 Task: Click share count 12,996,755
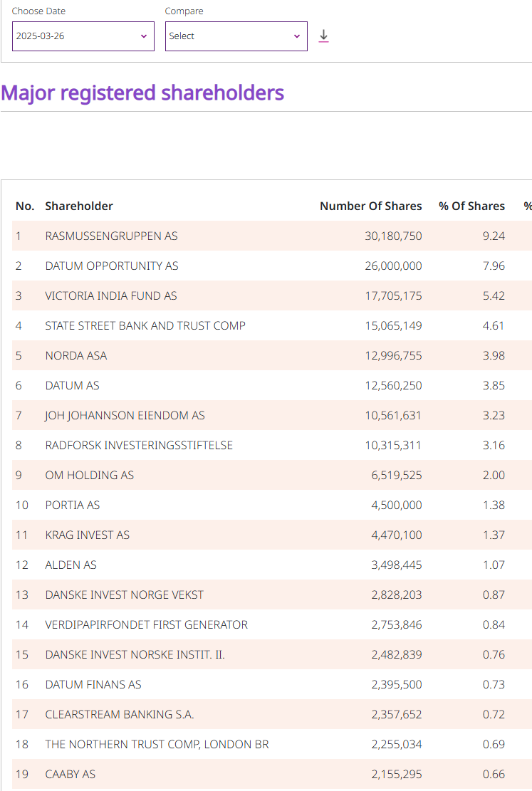[x=393, y=356]
